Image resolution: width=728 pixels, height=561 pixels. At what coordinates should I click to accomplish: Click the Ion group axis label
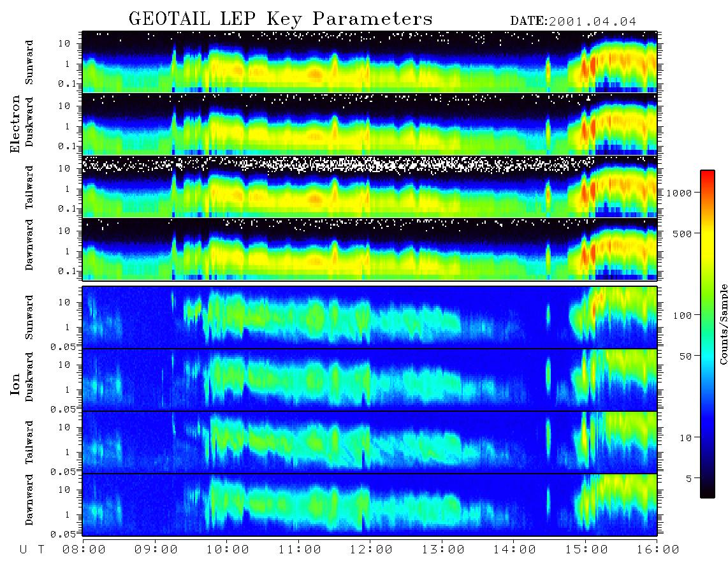(x=15, y=384)
